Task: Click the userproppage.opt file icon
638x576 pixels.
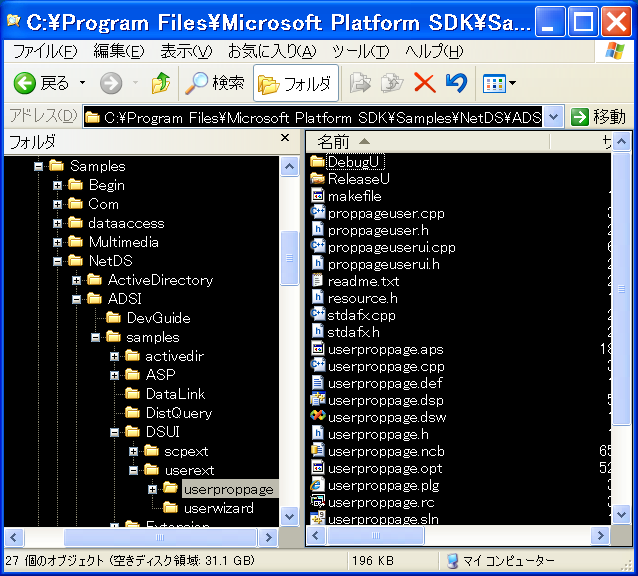Action: pyautogui.click(x=317, y=468)
